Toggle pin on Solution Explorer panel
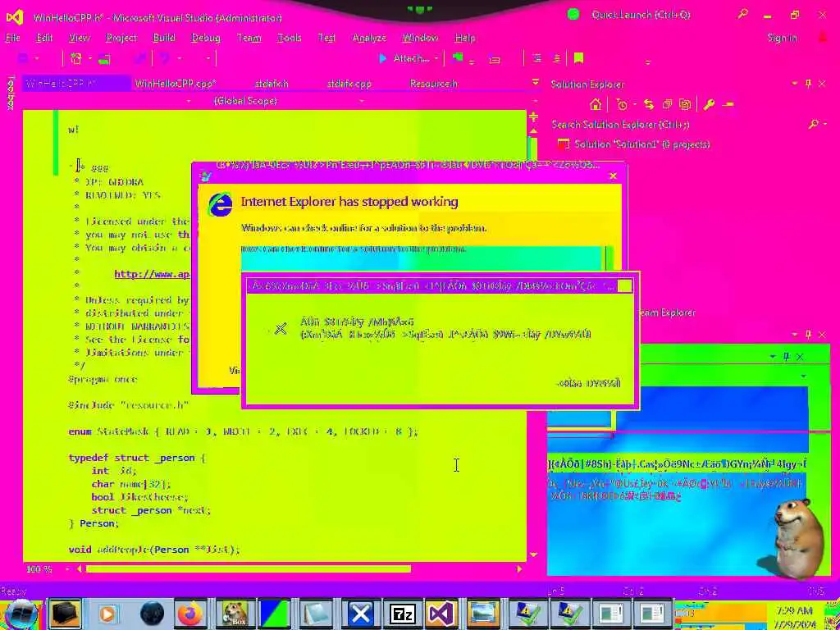 (808, 84)
